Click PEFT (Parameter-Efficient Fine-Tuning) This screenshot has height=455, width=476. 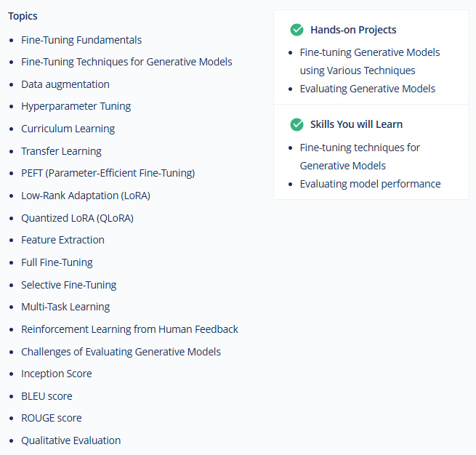coord(108,173)
